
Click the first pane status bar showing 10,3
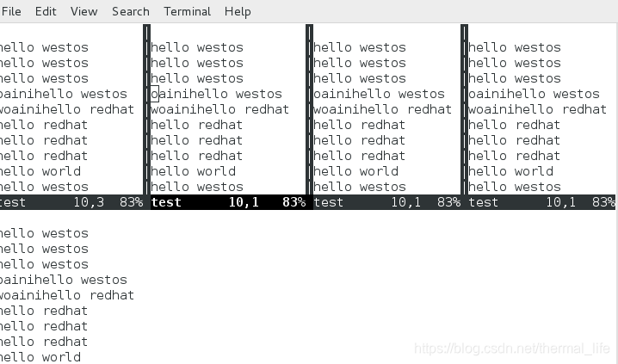pyautogui.click(x=71, y=202)
